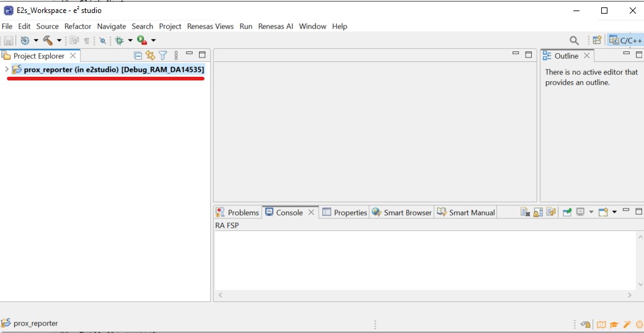Toggle Skip All Breakpoints icon
The height and width of the screenshot is (333, 644).
pos(103,41)
